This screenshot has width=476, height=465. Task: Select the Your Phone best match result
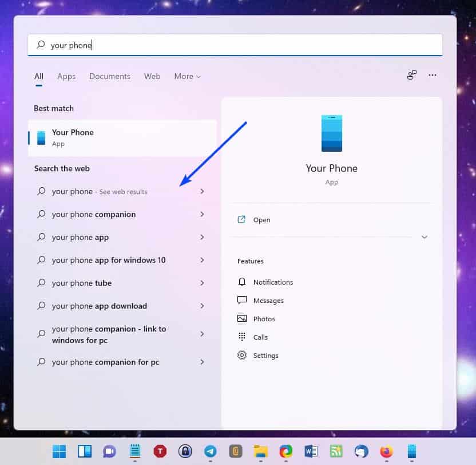click(122, 138)
